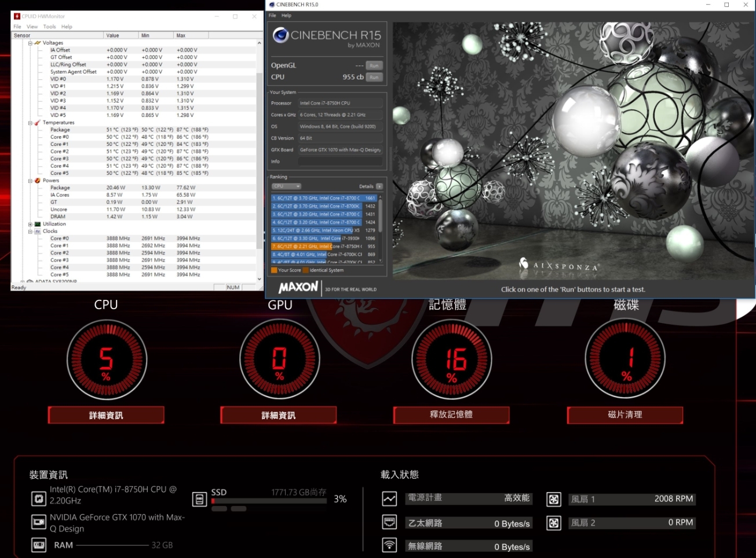
Task: Open the CPU ranking type dropdown
Action: coord(287,186)
